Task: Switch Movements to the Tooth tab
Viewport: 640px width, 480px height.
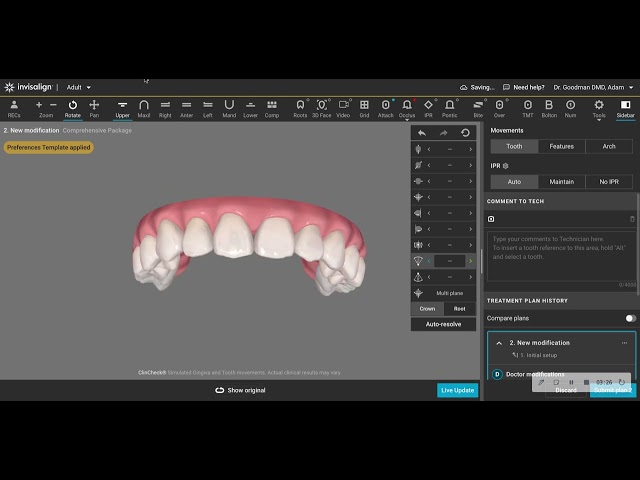Action: (x=514, y=147)
